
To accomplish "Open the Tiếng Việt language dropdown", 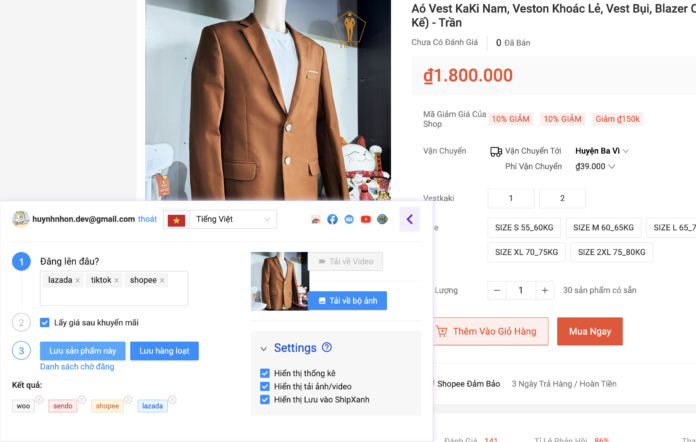I will [234, 219].
